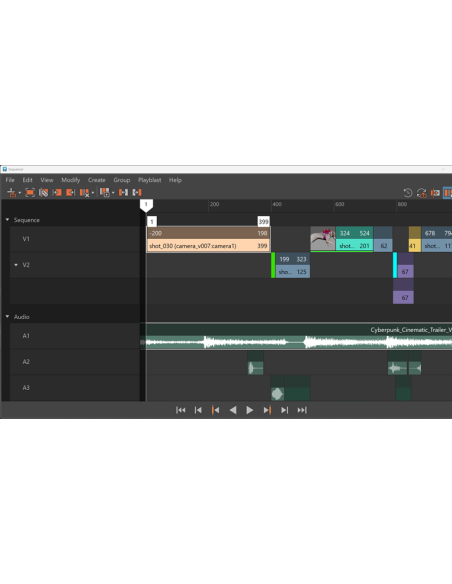
Task: Click the green bar before the V2 clip
Action: coord(273,265)
